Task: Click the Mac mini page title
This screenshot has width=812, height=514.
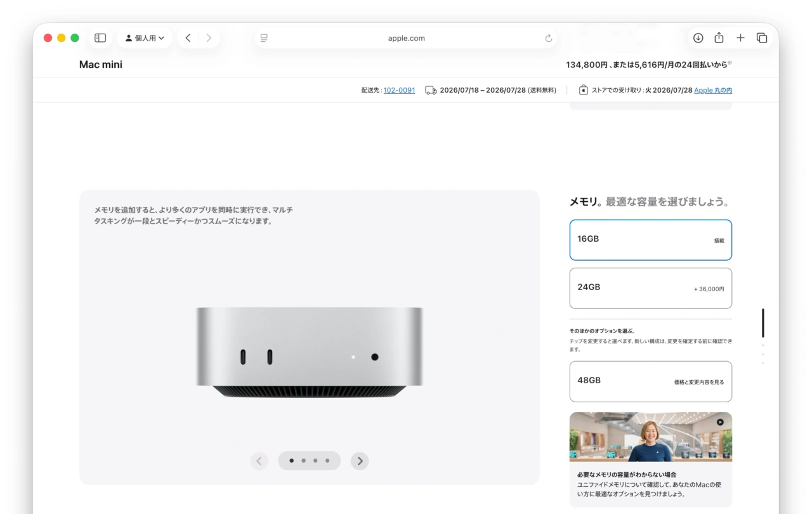Action: pyautogui.click(x=101, y=65)
